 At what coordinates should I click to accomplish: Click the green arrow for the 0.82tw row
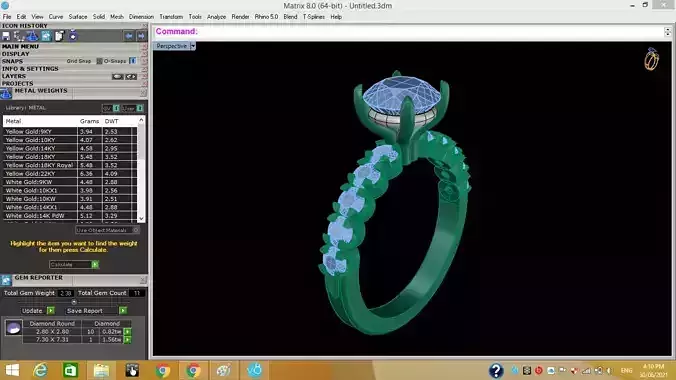pos(128,332)
